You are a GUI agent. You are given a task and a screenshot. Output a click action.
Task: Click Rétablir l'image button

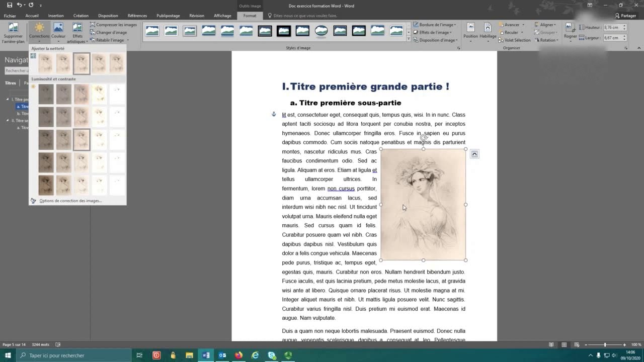[107, 40]
